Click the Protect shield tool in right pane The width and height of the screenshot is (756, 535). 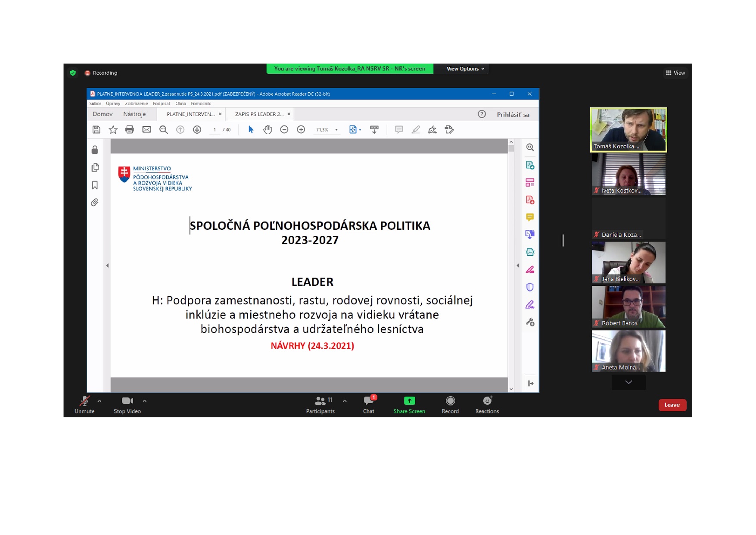[530, 287]
